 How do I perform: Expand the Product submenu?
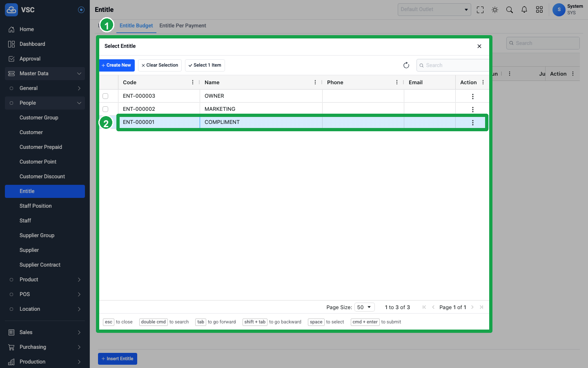coord(45,280)
